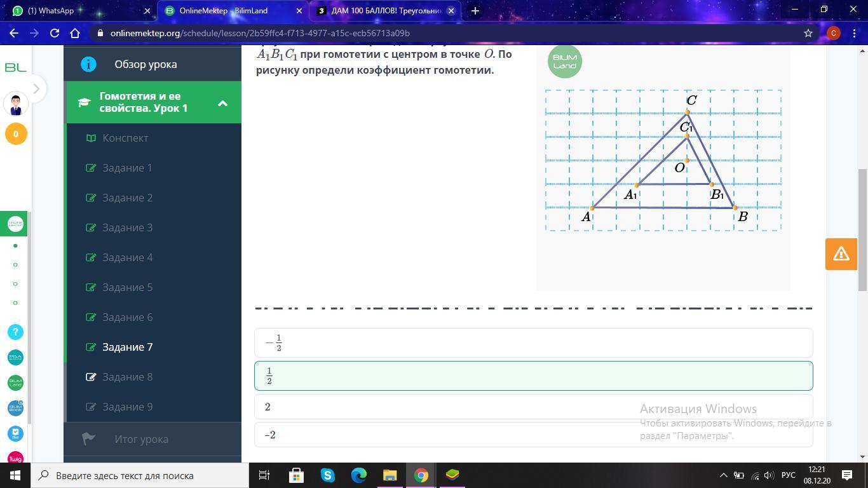Open Chrome three-dot menu
This screenshot has height=488, width=868.
click(x=854, y=33)
